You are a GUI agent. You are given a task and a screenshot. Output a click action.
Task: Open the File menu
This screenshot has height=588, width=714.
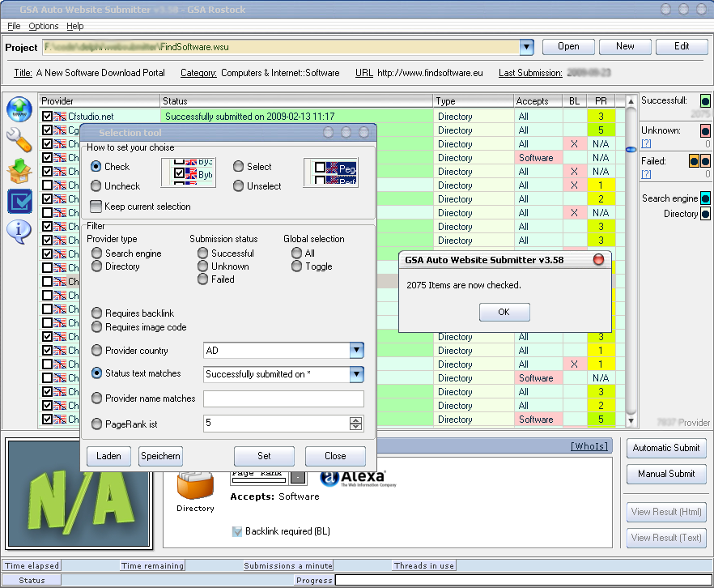click(x=14, y=26)
